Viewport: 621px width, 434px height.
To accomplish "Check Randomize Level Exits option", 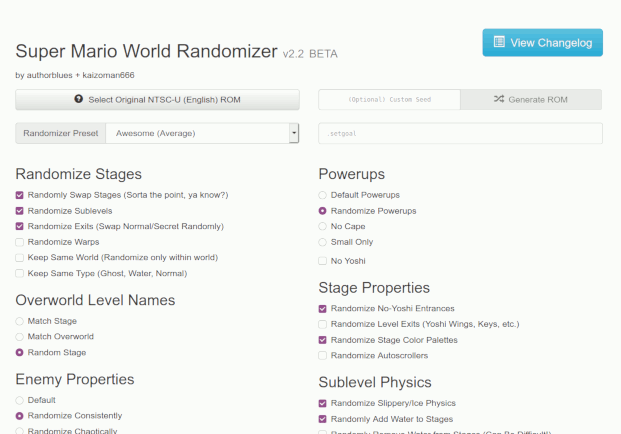I will (x=322, y=324).
